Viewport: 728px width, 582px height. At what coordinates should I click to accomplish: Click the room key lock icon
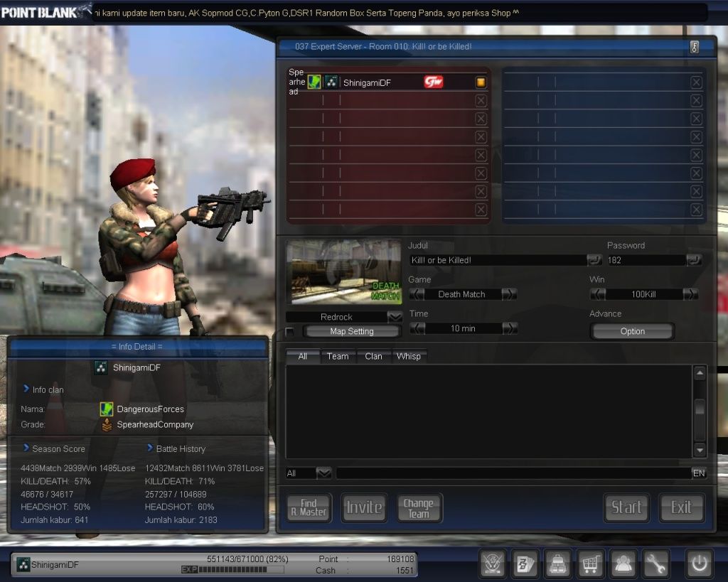[695, 47]
